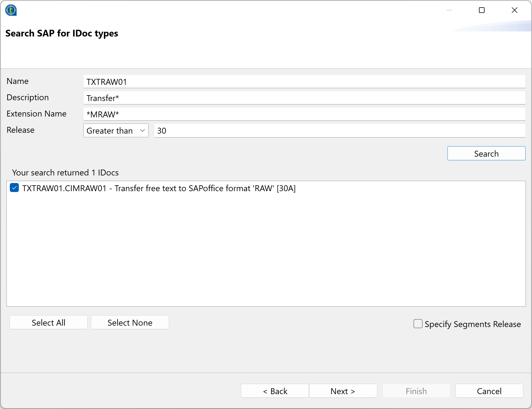Screen dimensions: 532x409
Task: Click the Search button
Action: tap(486, 153)
